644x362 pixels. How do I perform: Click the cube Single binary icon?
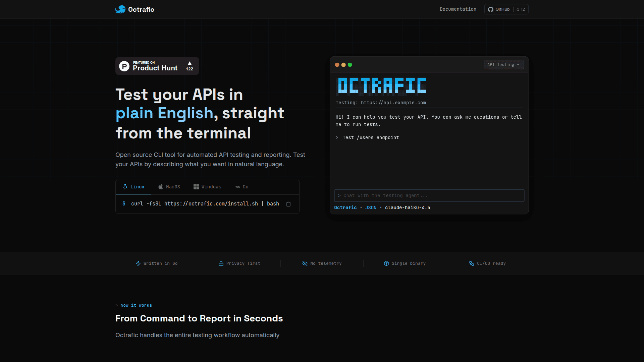(386, 263)
